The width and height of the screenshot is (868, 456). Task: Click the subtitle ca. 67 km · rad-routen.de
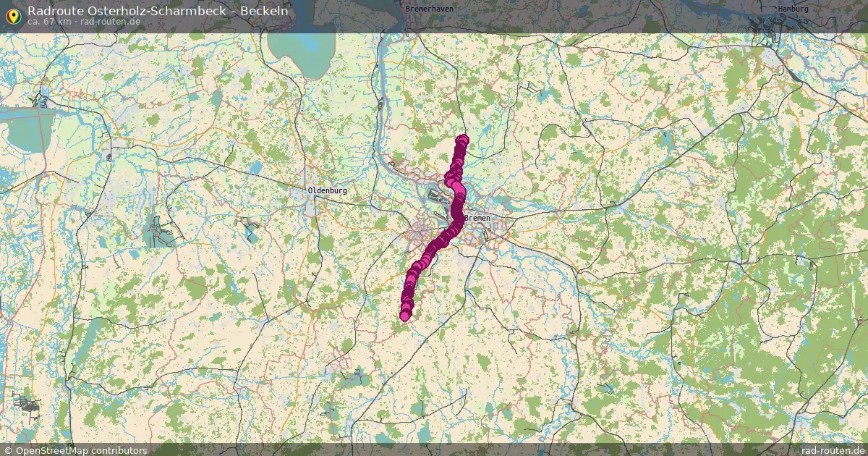(x=82, y=22)
